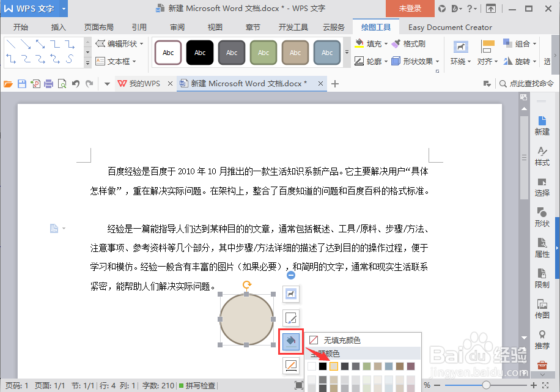The height and width of the screenshot is (392, 560).
Task: Switch to the 审阅 tab
Action: [x=177, y=27]
